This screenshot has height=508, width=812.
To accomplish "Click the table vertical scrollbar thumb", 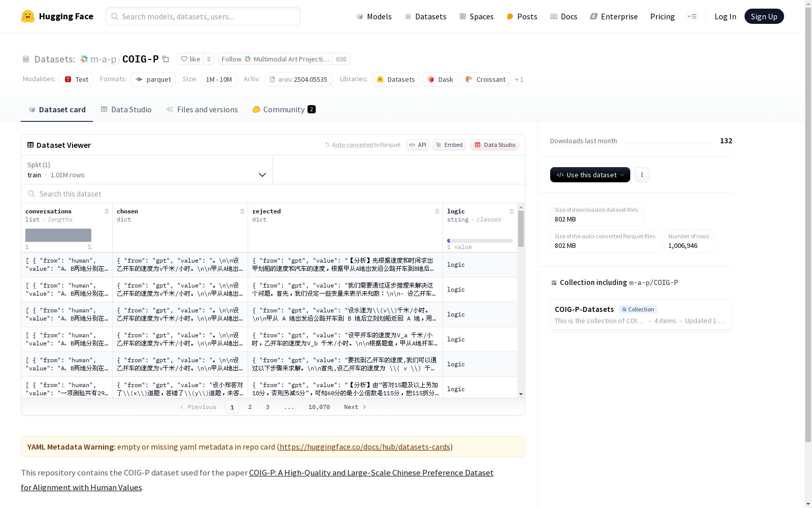I will (x=521, y=229).
